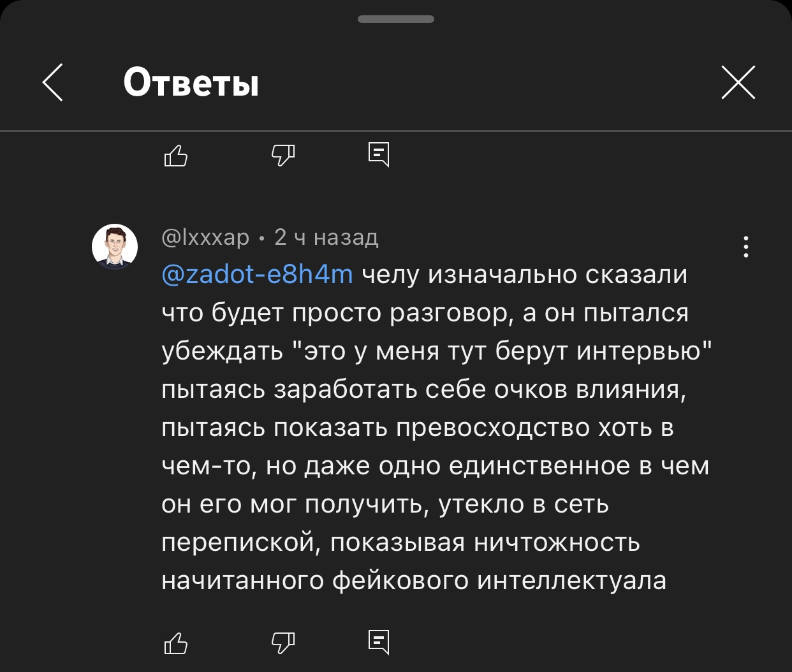Open the @lxxxap username link
Image resolution: width=792 pixels, height=672 pixels.
[x=205, y=237]
